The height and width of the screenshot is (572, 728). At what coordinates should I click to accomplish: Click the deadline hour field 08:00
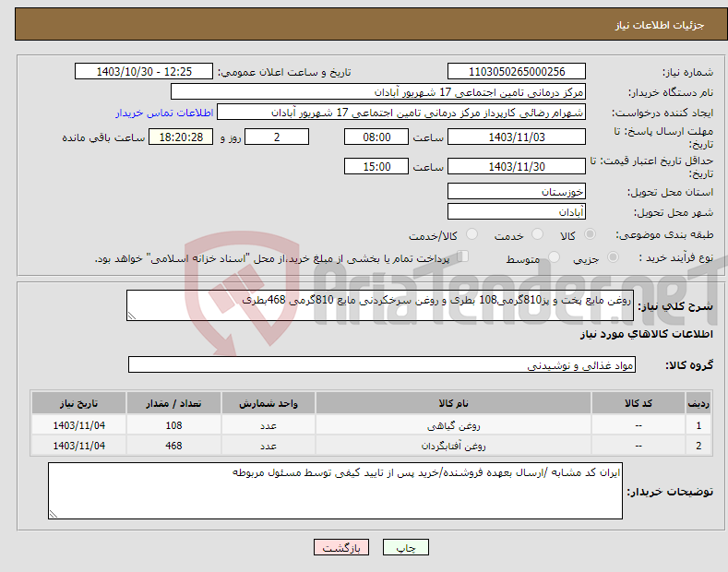pos(376,137)
